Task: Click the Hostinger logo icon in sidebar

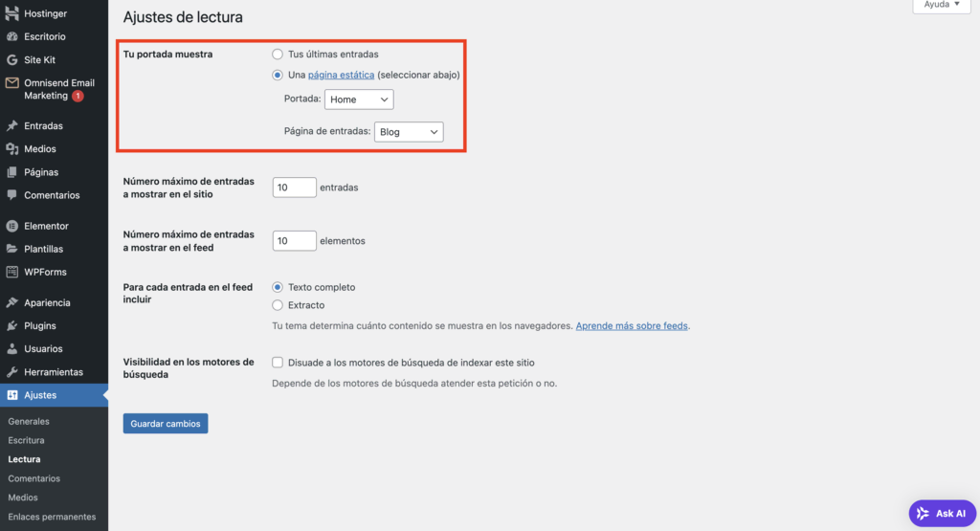Action: (11, 12)
